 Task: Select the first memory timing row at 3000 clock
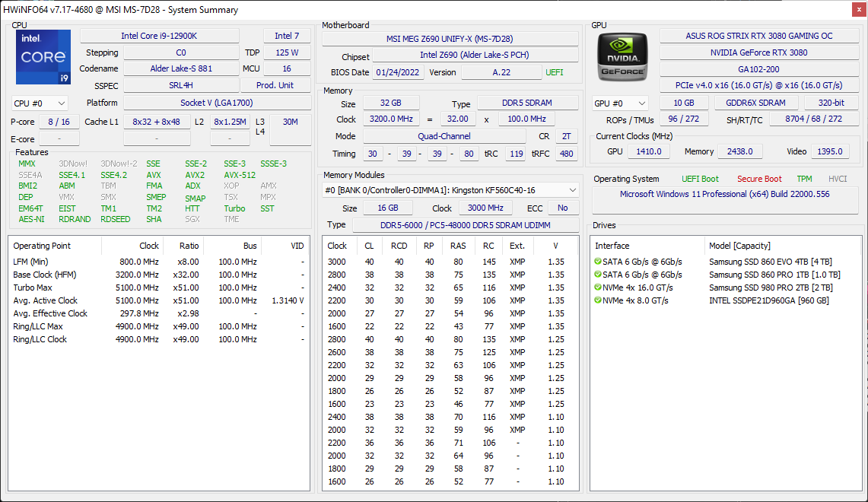pos(450,262)
